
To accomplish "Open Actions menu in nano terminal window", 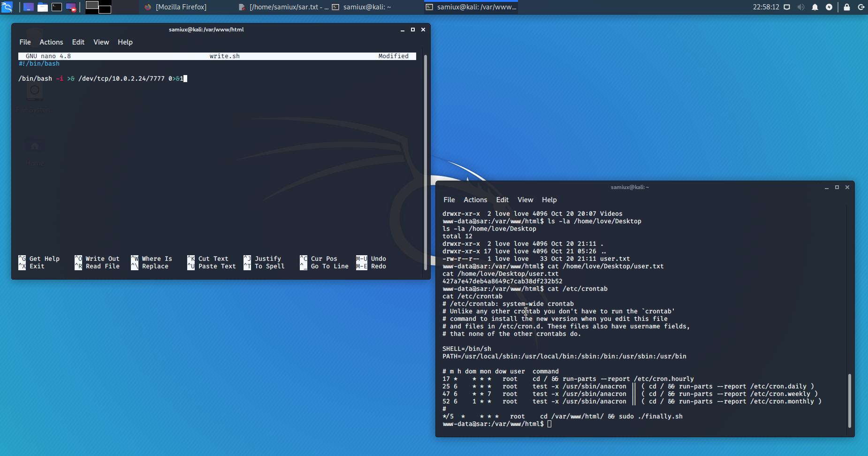I will [51, 42].
